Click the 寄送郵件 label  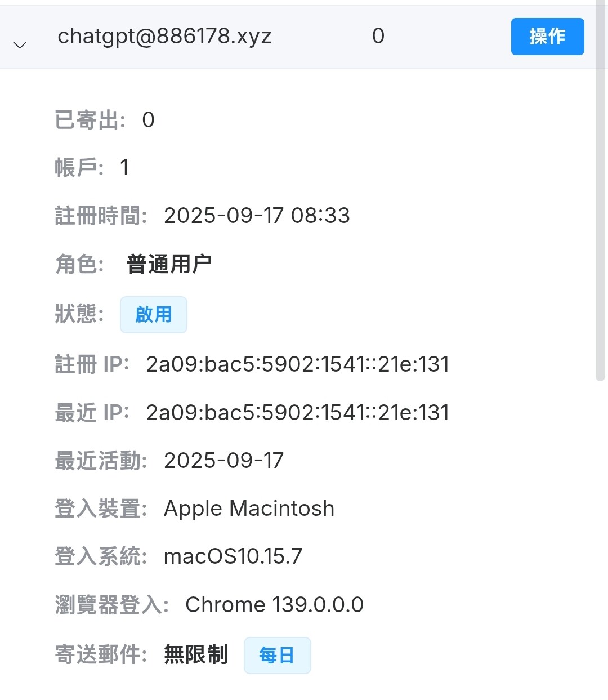pos(101,655)
